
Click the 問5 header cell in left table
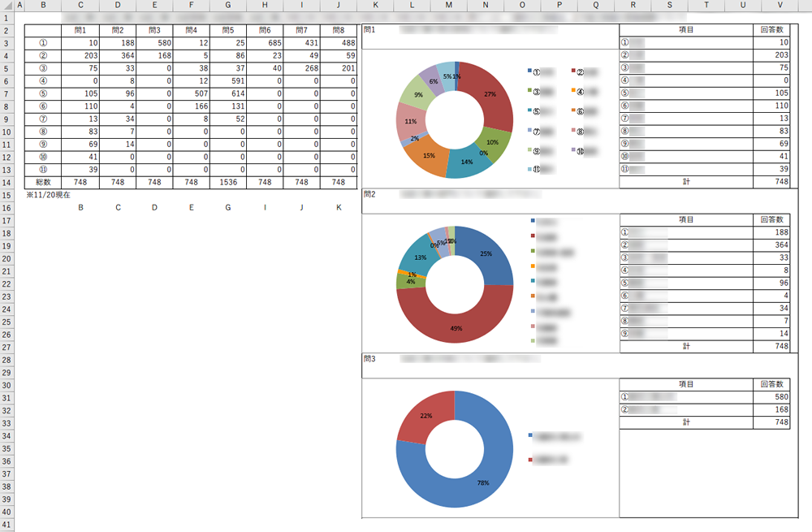(227, 30)
